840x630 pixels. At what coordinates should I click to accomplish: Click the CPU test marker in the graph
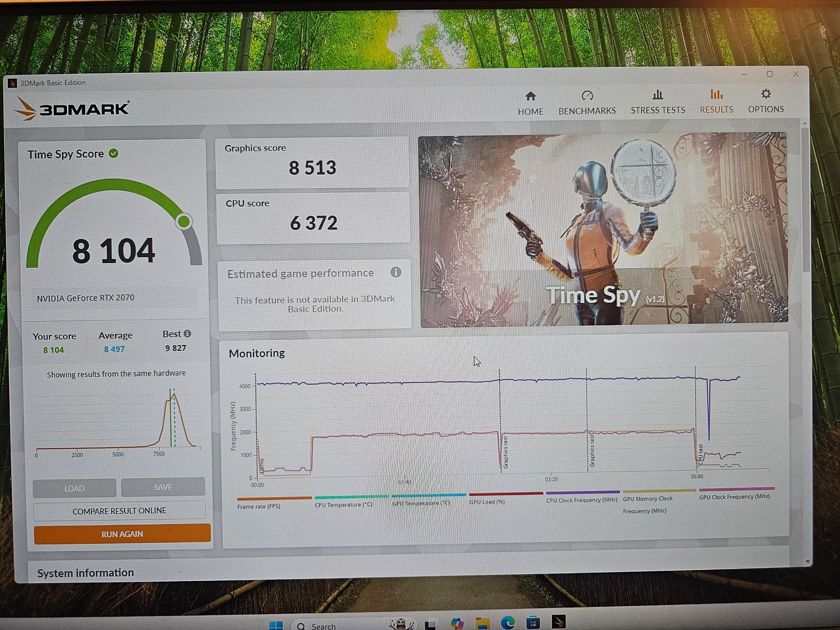pos(701,454)
